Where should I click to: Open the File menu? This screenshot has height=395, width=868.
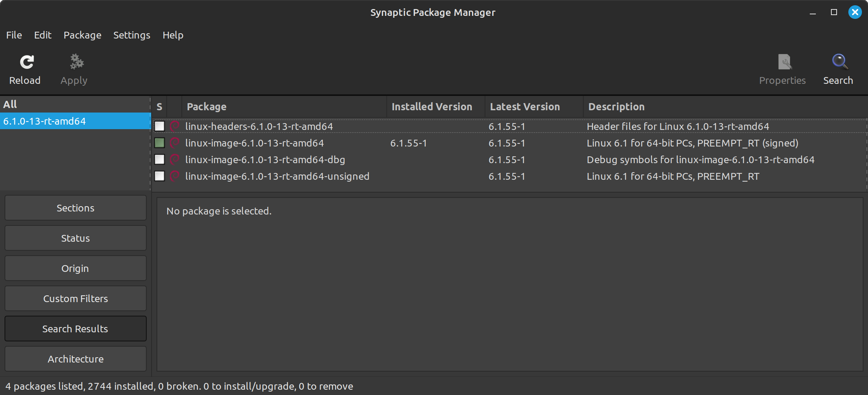[x=14, y=35]
